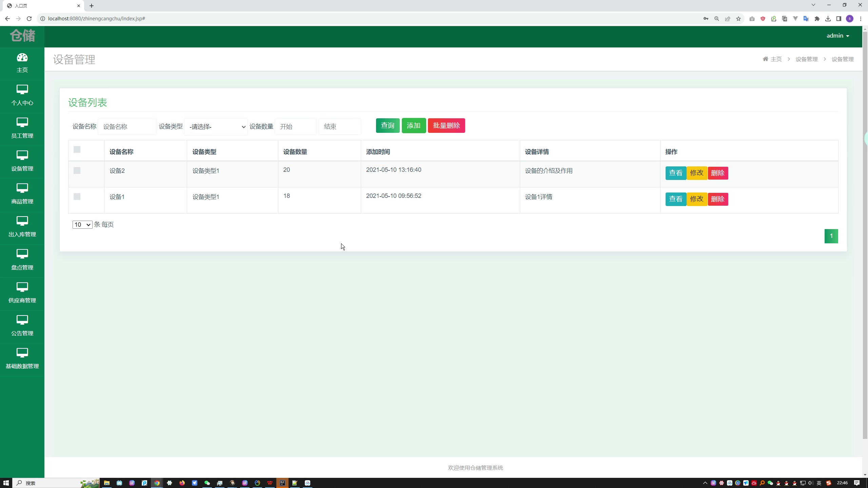Open 公告管理 monitor icon in sidebar
The height and width of the screenshot is (488, 868).
[x=22, y=320]
